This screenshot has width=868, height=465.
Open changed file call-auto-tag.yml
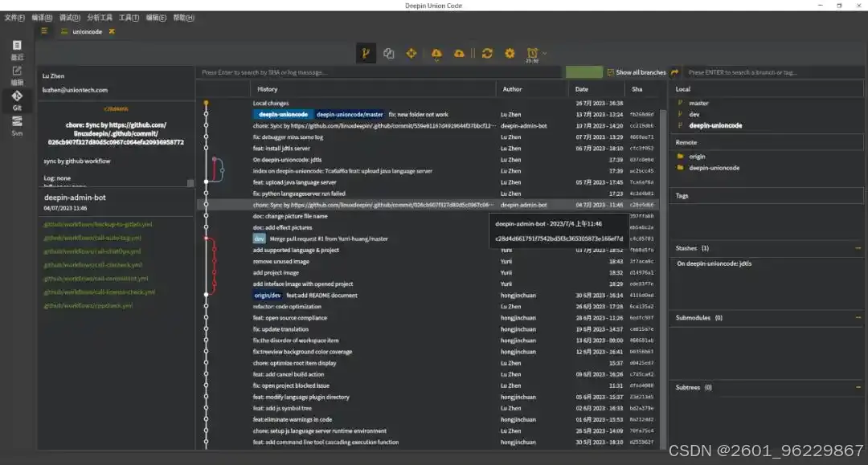pyautogui.click(x=92, y=238)
